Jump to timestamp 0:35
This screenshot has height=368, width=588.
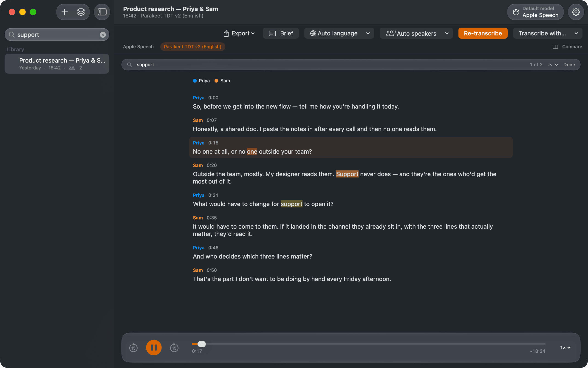coord(211,218)
